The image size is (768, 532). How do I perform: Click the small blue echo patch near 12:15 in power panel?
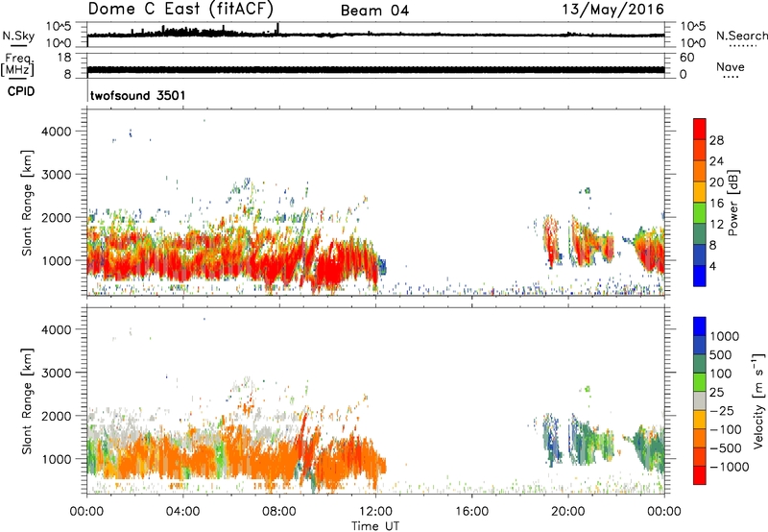click(383, 267)
